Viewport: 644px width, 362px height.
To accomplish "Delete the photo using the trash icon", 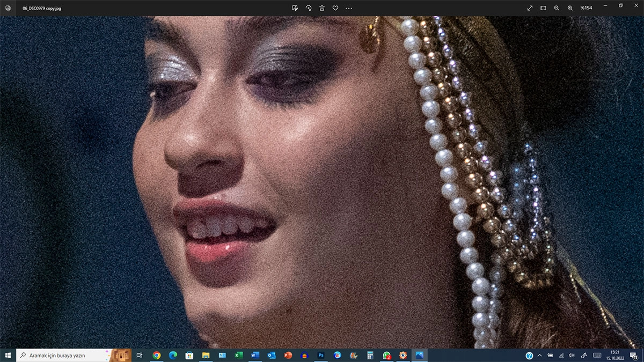I will click(322, 8).
